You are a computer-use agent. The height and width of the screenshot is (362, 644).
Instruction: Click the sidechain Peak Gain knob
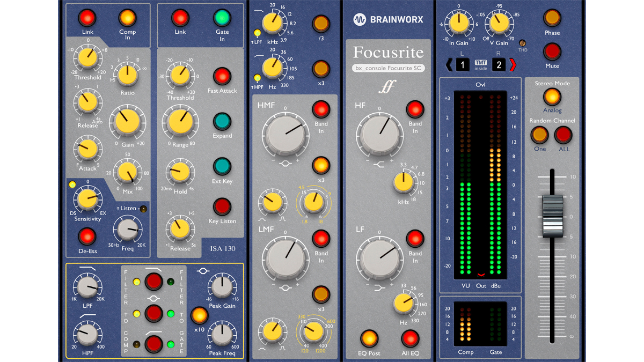[x=221, y=286]
